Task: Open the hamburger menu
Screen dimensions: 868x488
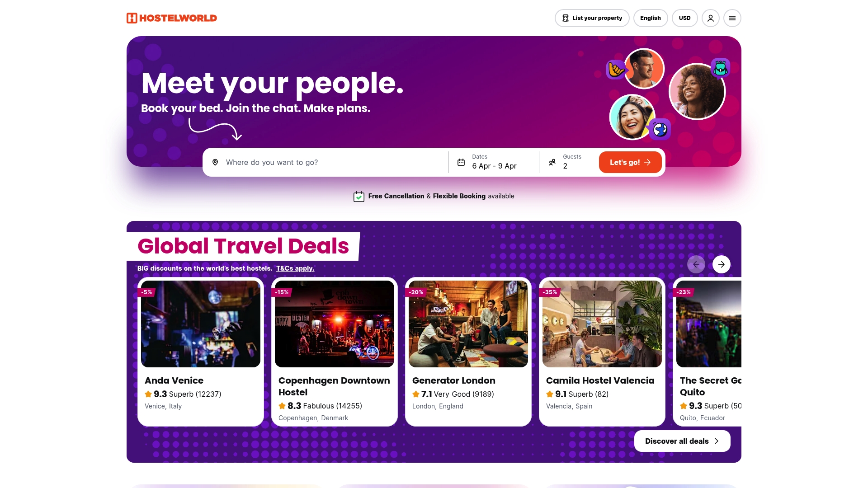Action: [732, 18]
